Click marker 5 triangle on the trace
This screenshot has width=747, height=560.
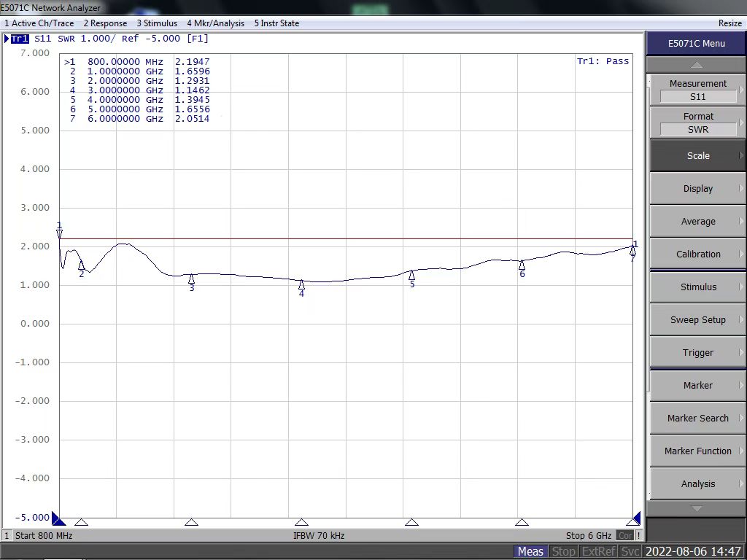pyautogui.click(x=411, y=275)
